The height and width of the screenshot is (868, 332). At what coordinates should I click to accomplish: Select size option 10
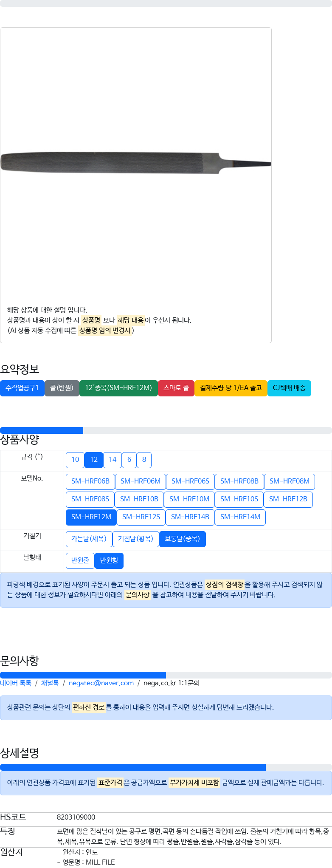point(75,460)
